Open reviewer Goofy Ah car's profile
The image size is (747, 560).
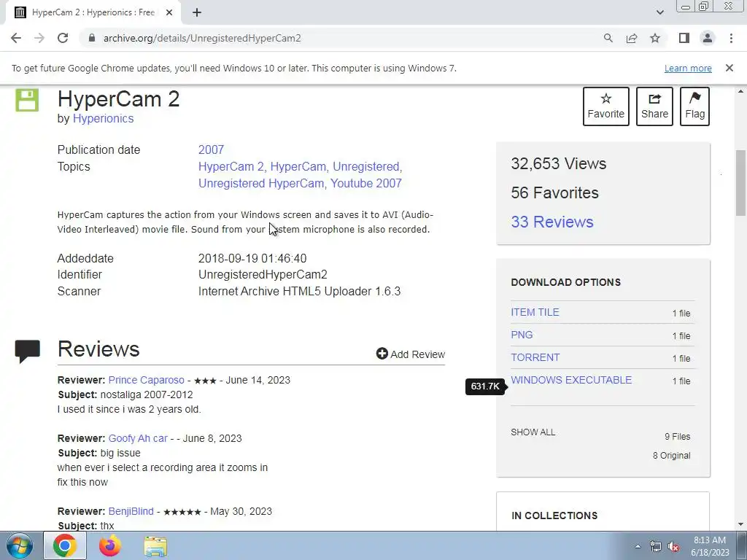tap(138, 438)
